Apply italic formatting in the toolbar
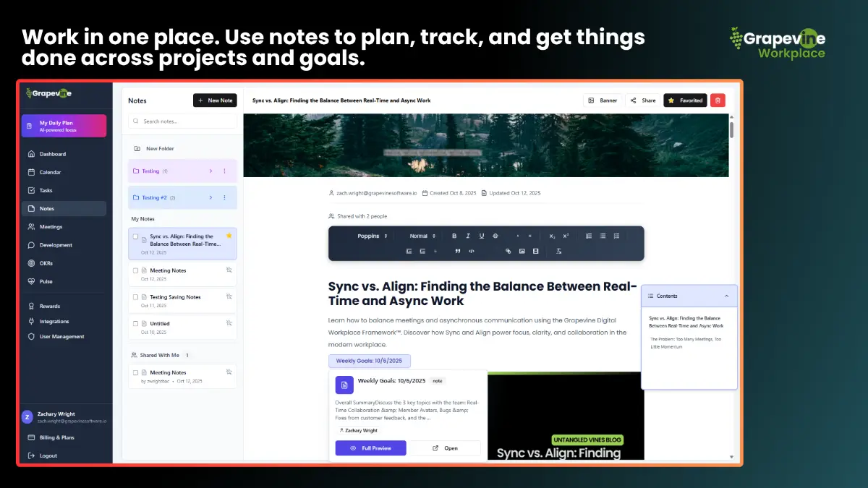The width and height of the screenshot is (868, 488). pyautogui.click(x=468, y=236)
